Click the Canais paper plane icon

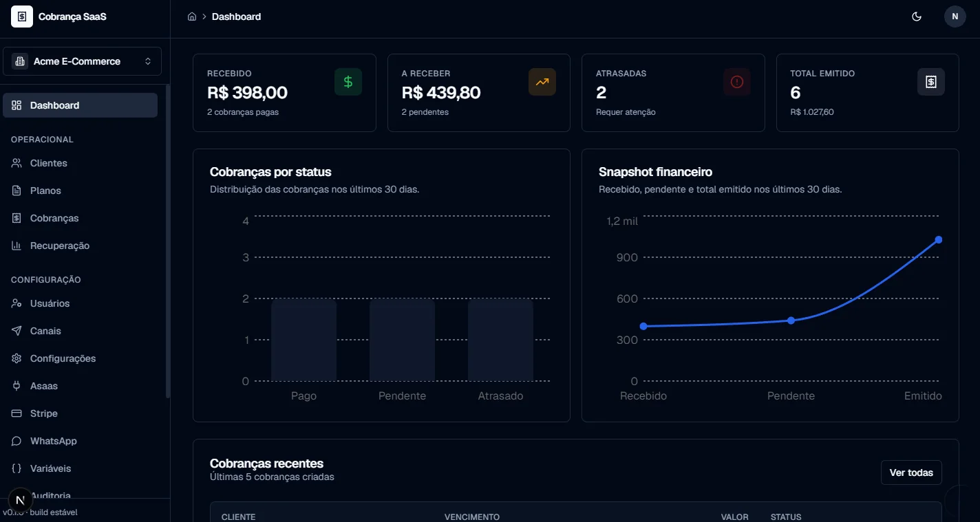coord(17,331)
